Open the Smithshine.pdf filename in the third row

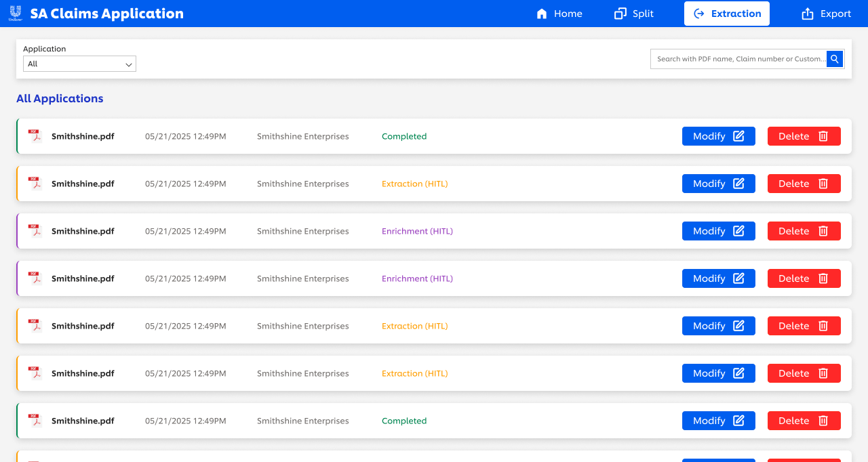point(83,231)
